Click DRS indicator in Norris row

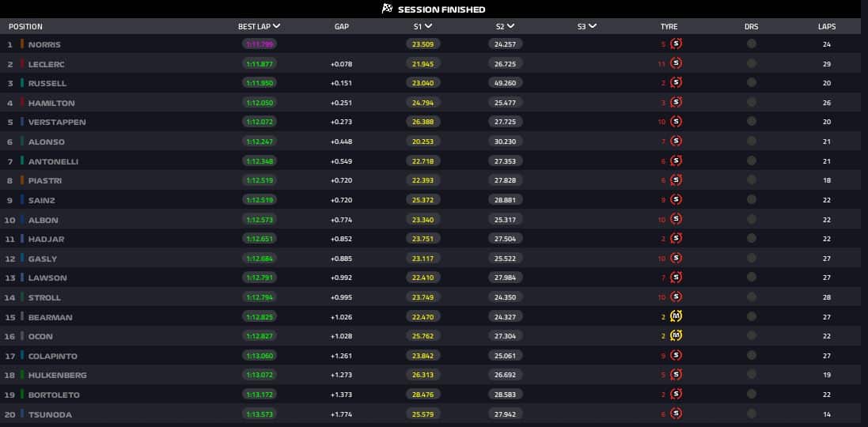[751, 43]
